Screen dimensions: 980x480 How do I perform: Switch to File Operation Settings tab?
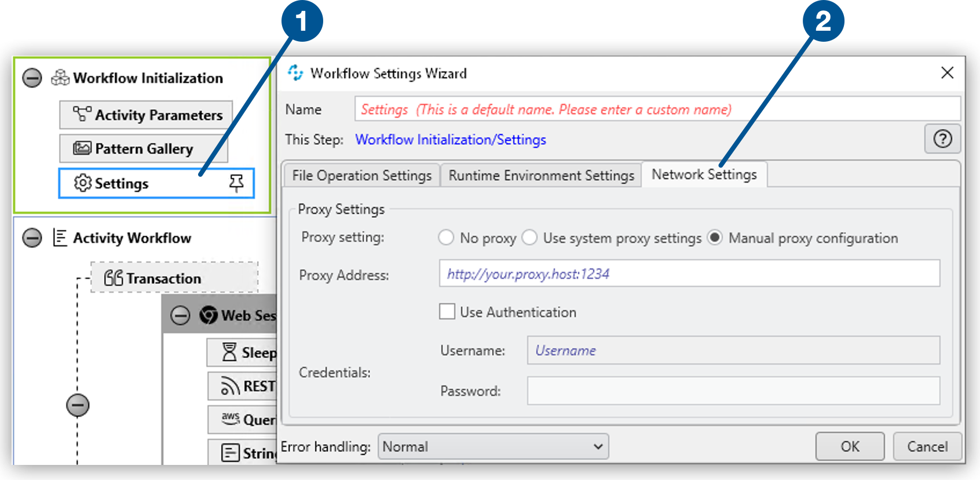pyautogui.click(x=361, y=176)
